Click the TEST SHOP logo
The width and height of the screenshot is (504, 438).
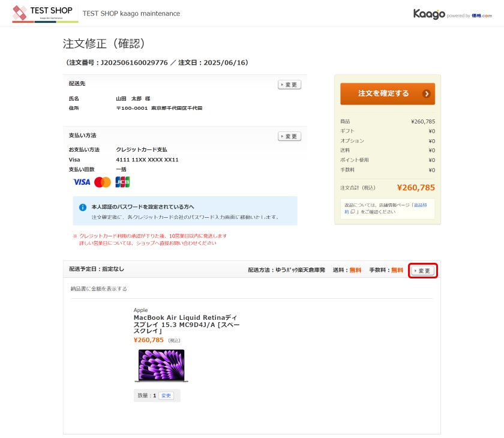click(x=45, y=14)
